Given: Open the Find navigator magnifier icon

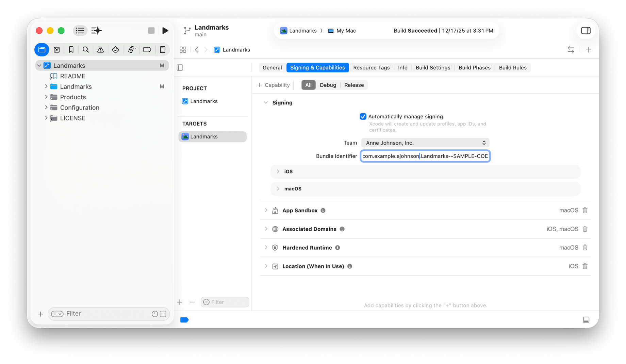Looking at the screenshot, I should pyautogui.click(x=86, y=50).
